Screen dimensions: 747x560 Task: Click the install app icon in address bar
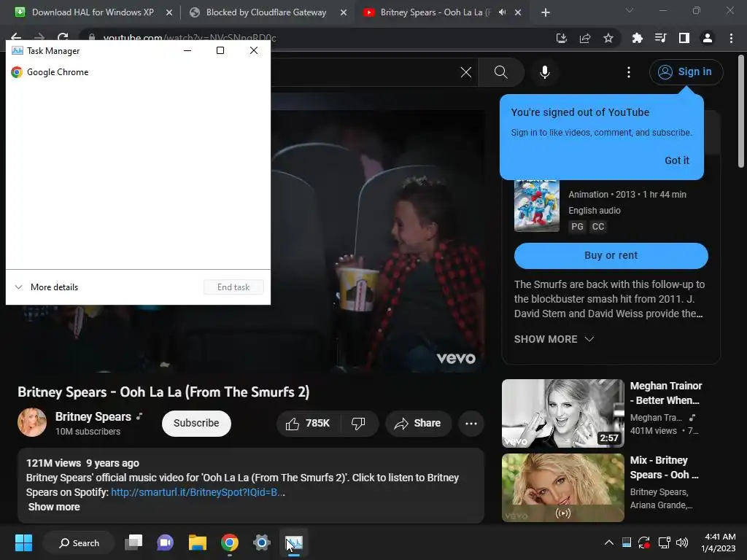click(x=562, y=38)
